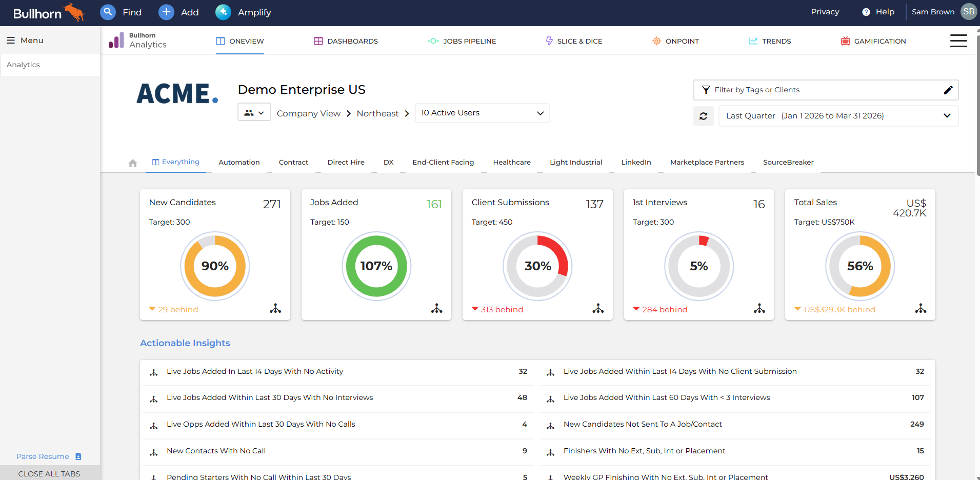This screenshot has width=980, height=480.
Task: Click icon beside New Contacts With No Call
Action: tap(153, 452)
